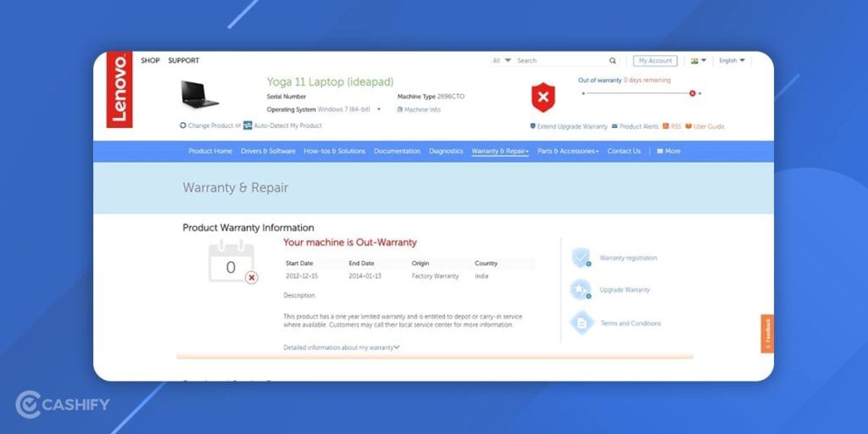868x434 pixels.
Task: Click the Auto-Detect My Product icon
Action: tap(248, 125)
